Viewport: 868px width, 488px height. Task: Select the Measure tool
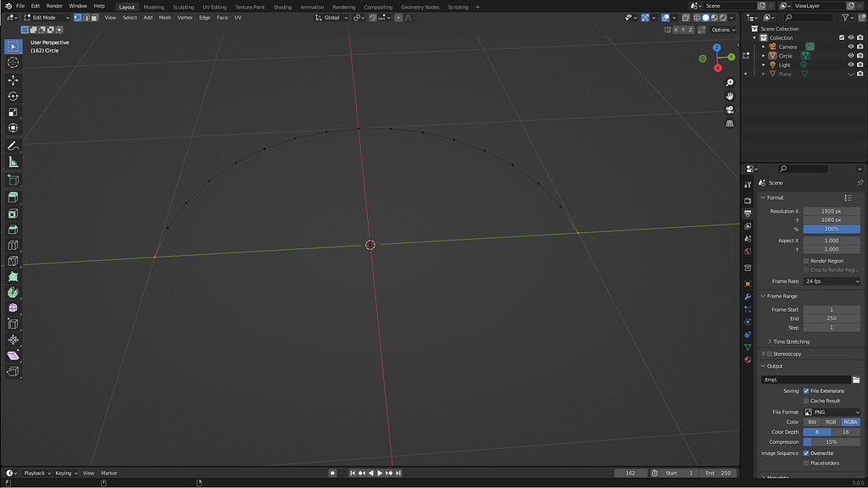click(13, 162)
